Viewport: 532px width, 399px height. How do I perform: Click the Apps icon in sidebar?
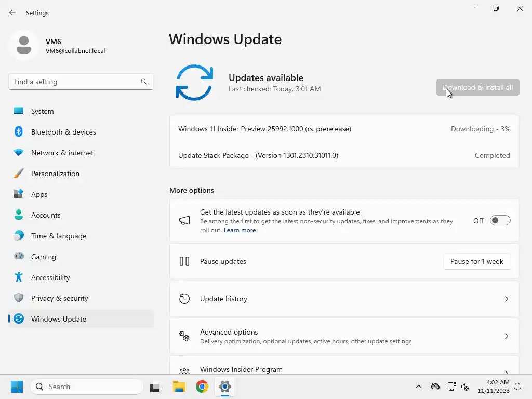click(19, 194)
